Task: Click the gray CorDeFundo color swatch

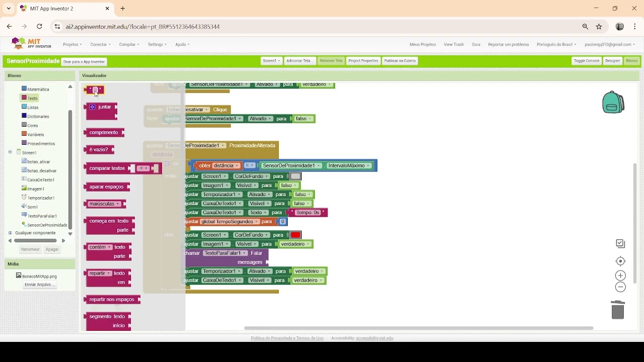Action: 295,176
